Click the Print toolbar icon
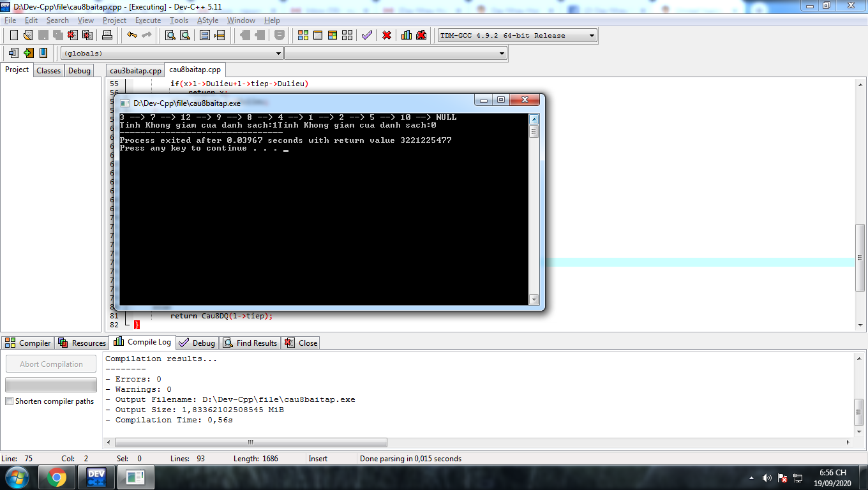 point(107,35)
